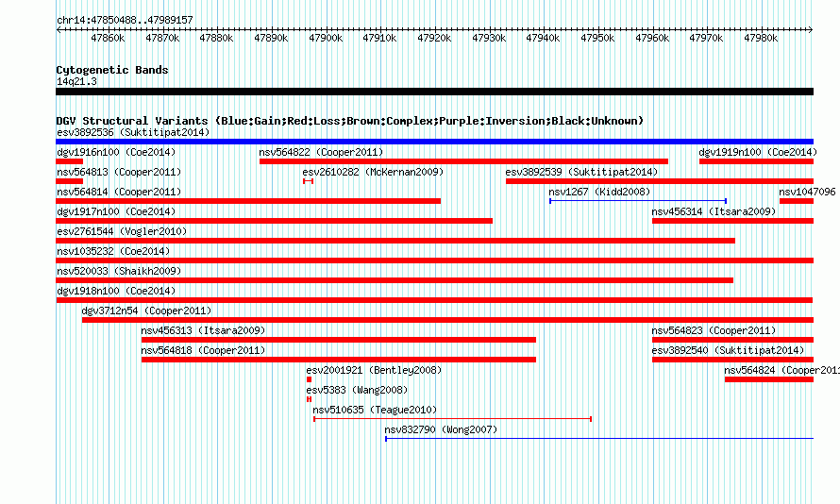This screenshot has height=504, width=840.
Task: Click the thin blue nsv1267 gain line
Action: point(638,201)
